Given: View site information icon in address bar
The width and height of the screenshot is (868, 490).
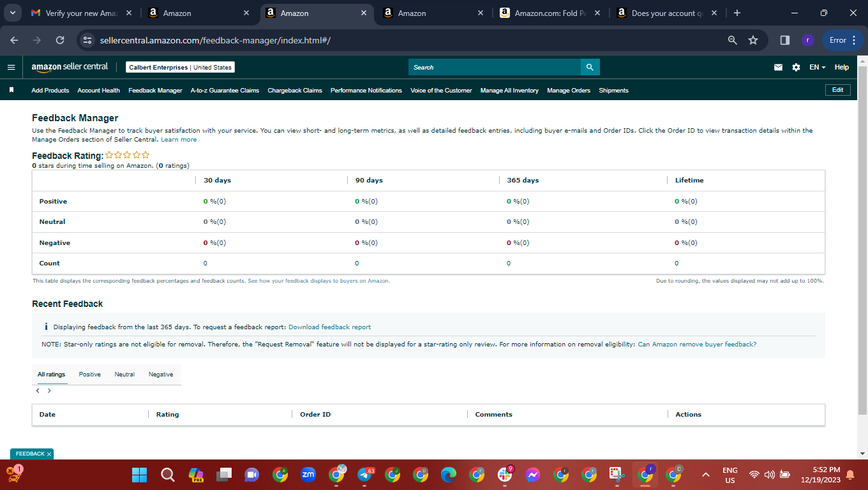Looking at the screenshot, I should point(87,40).
